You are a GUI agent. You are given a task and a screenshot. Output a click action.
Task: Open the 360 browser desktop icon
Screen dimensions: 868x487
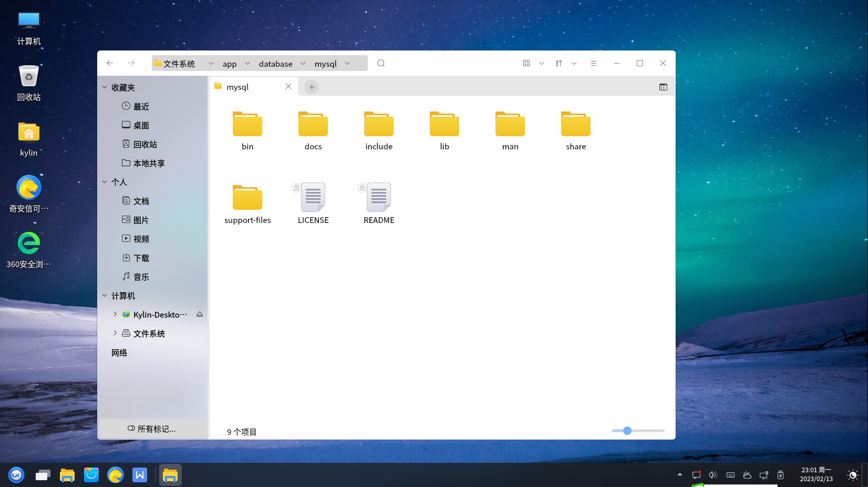(29, 250)
